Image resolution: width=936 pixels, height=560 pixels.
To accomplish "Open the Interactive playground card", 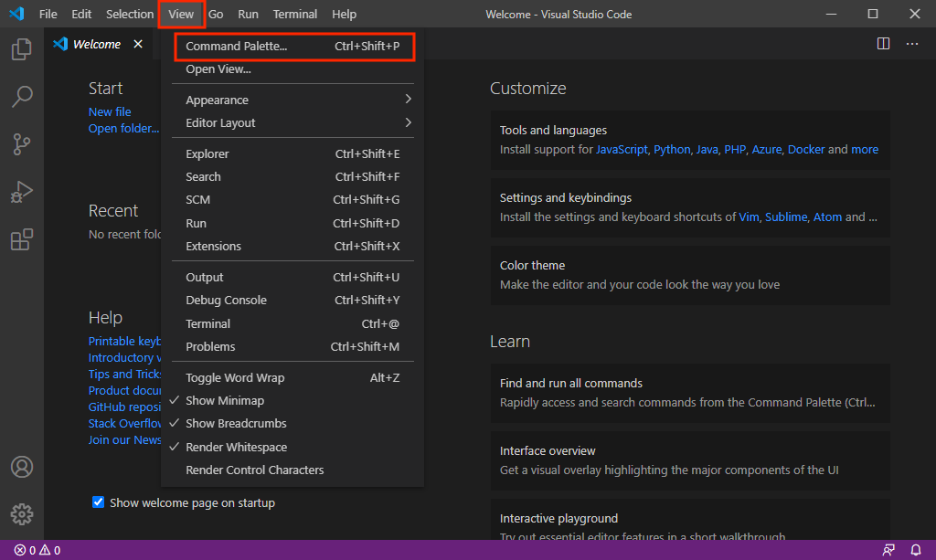I will (690, 520).
